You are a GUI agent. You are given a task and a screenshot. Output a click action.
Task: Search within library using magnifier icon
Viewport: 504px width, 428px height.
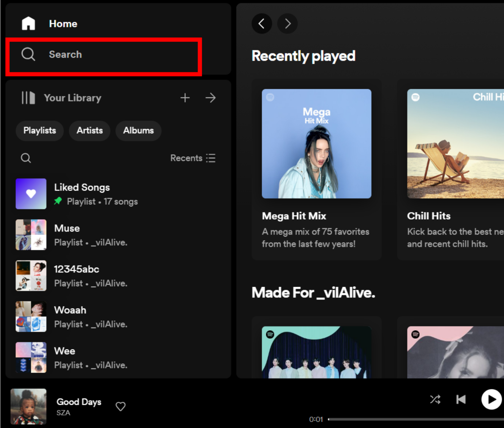click(26, 158)
